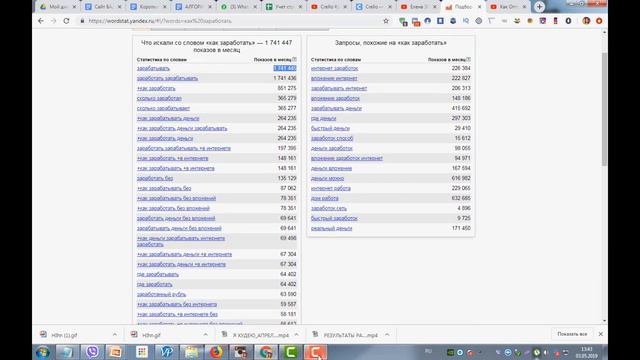640x360 pixels.
Task: Expand options for Hthn (1).gif download
Action: (115, 335)
